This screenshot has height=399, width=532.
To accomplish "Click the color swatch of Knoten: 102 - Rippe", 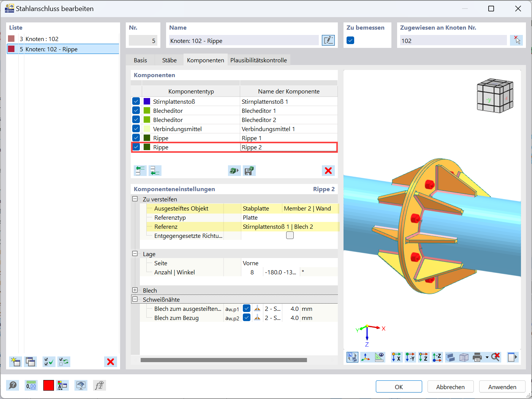I will 11,49.
